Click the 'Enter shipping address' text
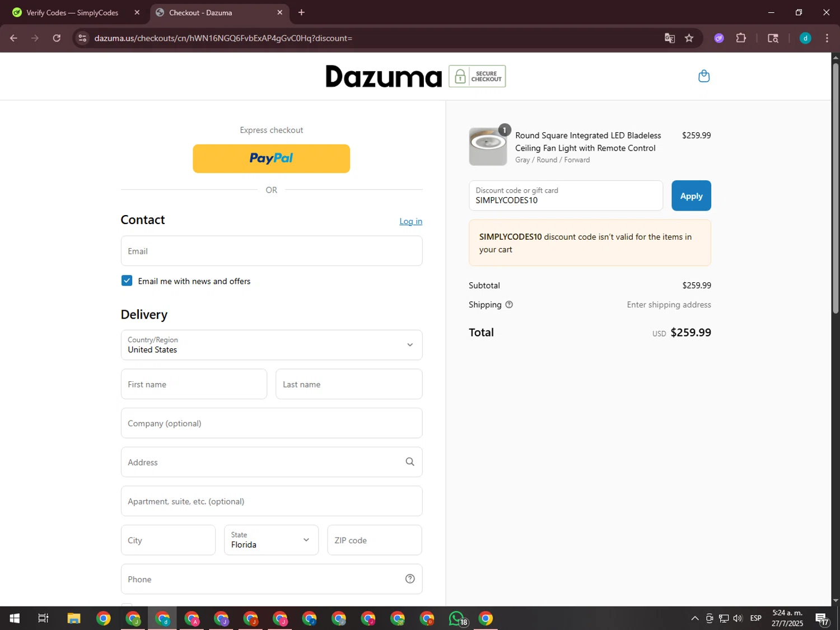 coord(669,305)
